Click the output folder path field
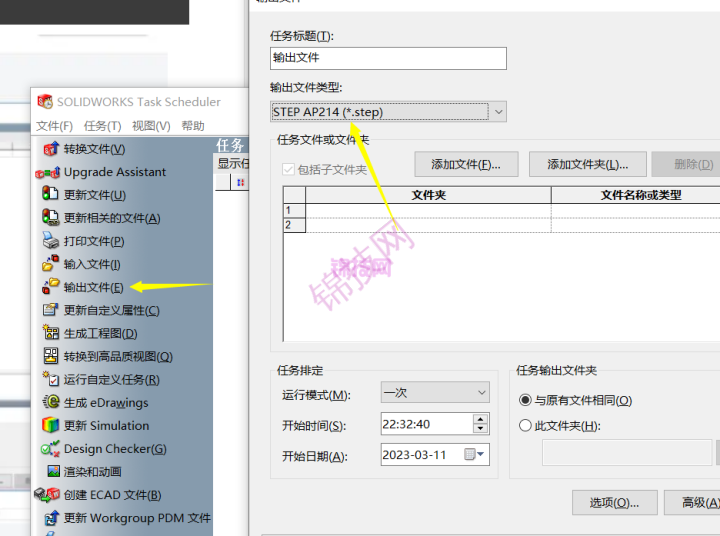 (627, 452)
